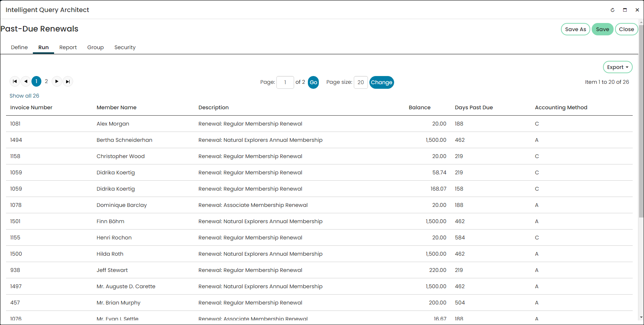Click the balance value 168.07
644x325 pixels.
438,189
